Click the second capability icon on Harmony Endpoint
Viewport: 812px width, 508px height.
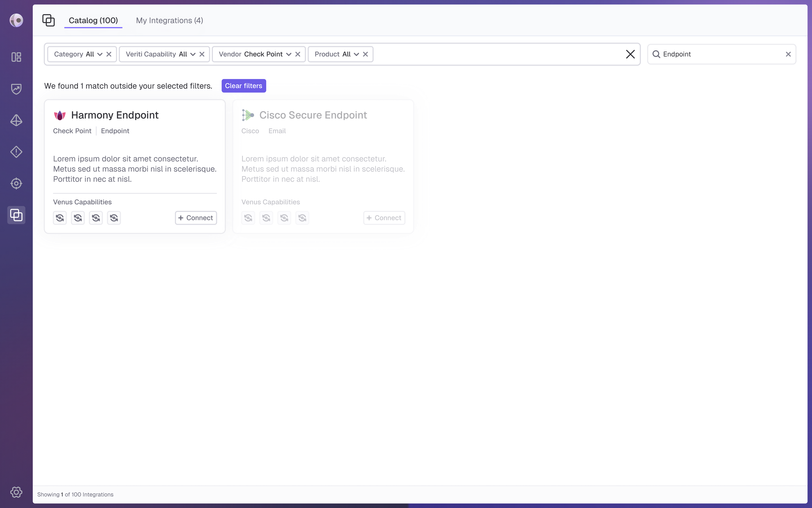(78, 218)
